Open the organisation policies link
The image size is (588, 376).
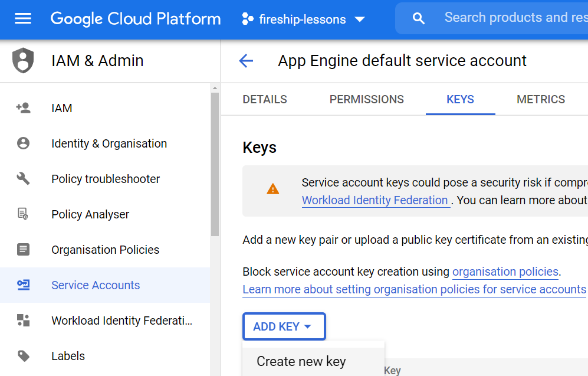[505, 272]
